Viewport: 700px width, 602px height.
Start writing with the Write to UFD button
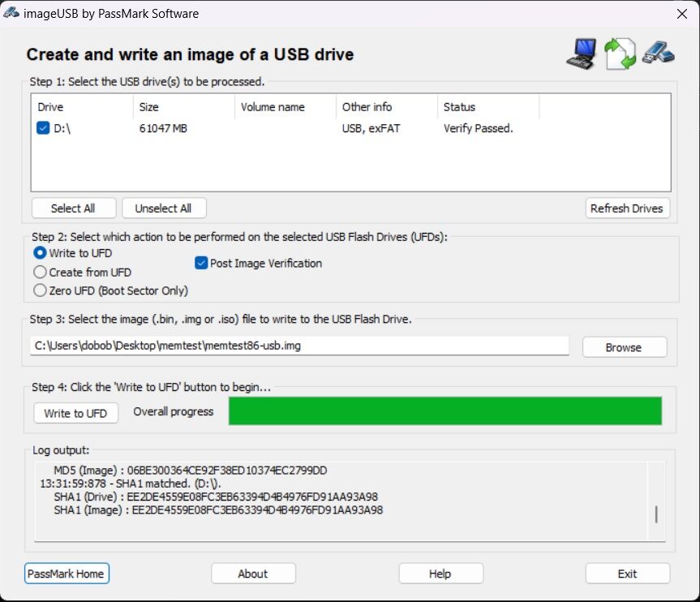(75, 413)
